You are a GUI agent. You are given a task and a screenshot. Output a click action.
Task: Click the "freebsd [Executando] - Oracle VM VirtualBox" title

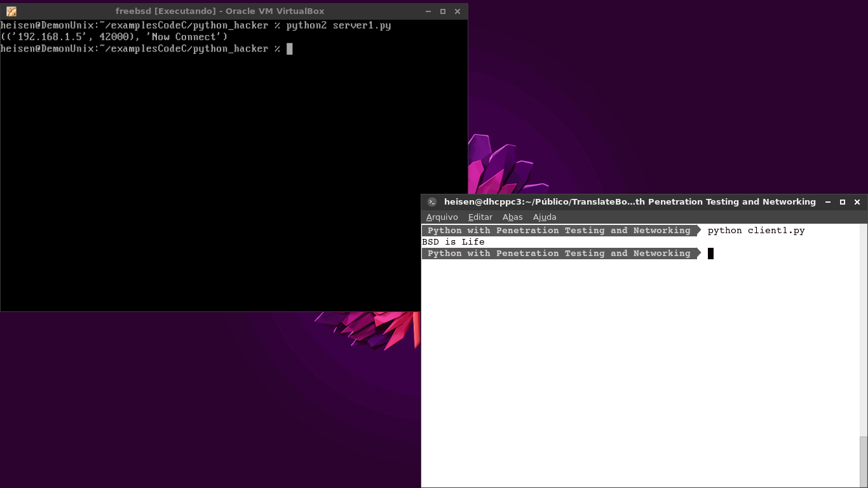coord(220,11)
